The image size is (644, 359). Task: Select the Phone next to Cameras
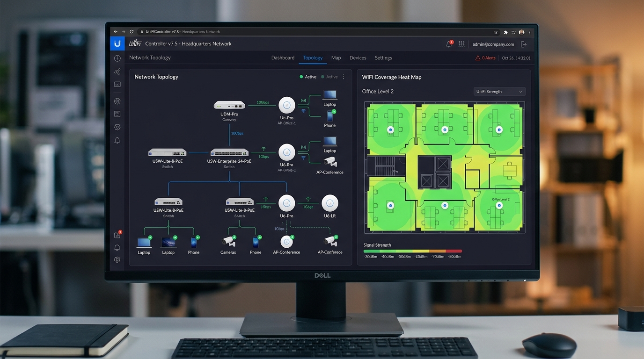pos(256,242)
